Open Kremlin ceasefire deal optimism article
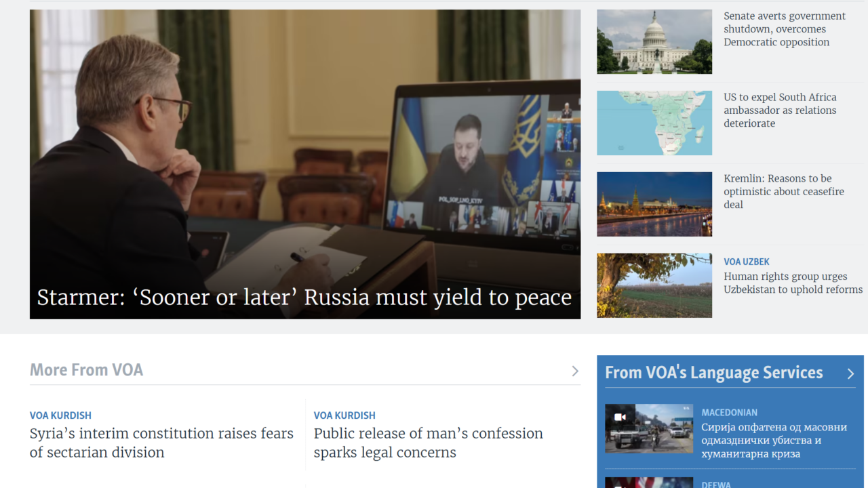This screenshot has width=868, height=488. [784, 192]
